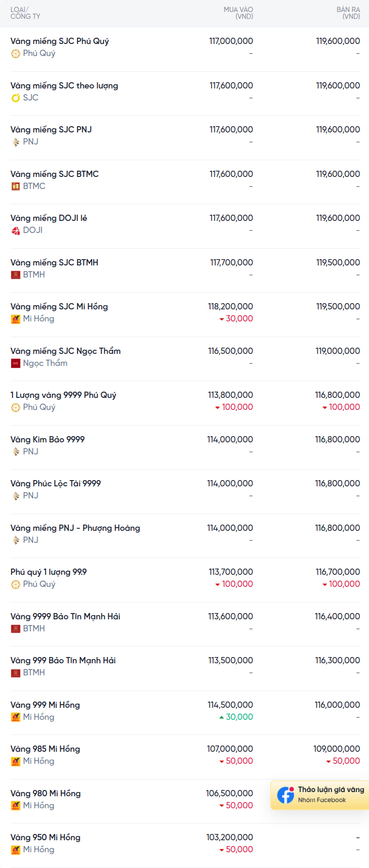The image size is (369, 868).
Task: Click the DOJI red logo icon
Action: coord(16,230)
